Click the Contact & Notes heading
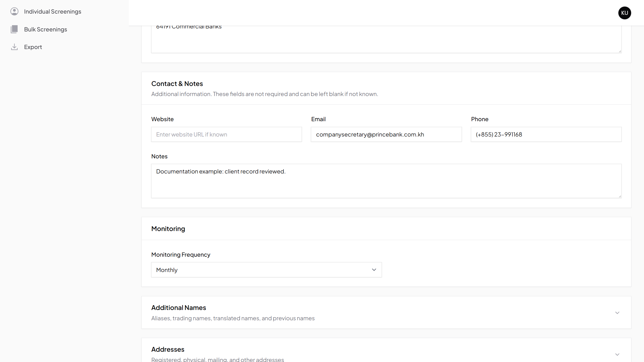Screen dimensions: 644x362 coord(177,84)
